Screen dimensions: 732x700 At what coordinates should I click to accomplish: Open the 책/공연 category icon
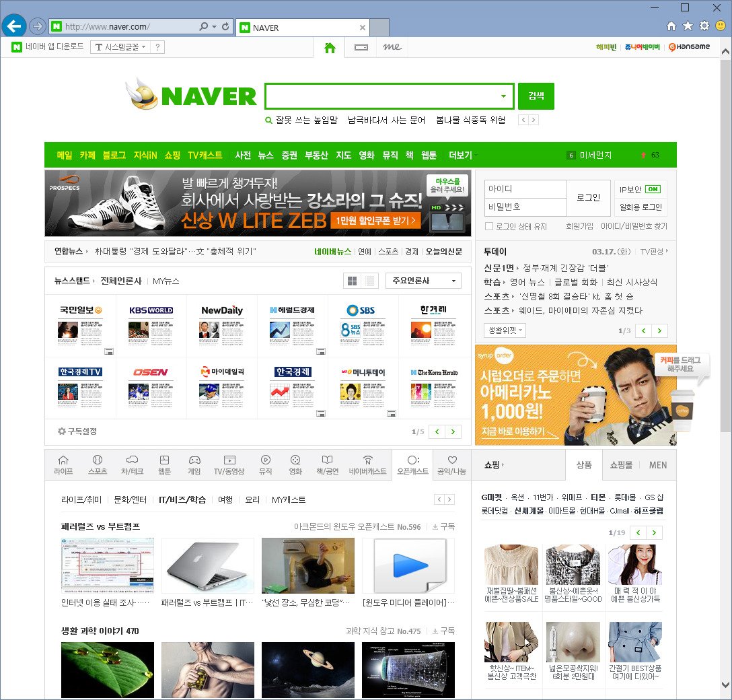click(327, 465)
